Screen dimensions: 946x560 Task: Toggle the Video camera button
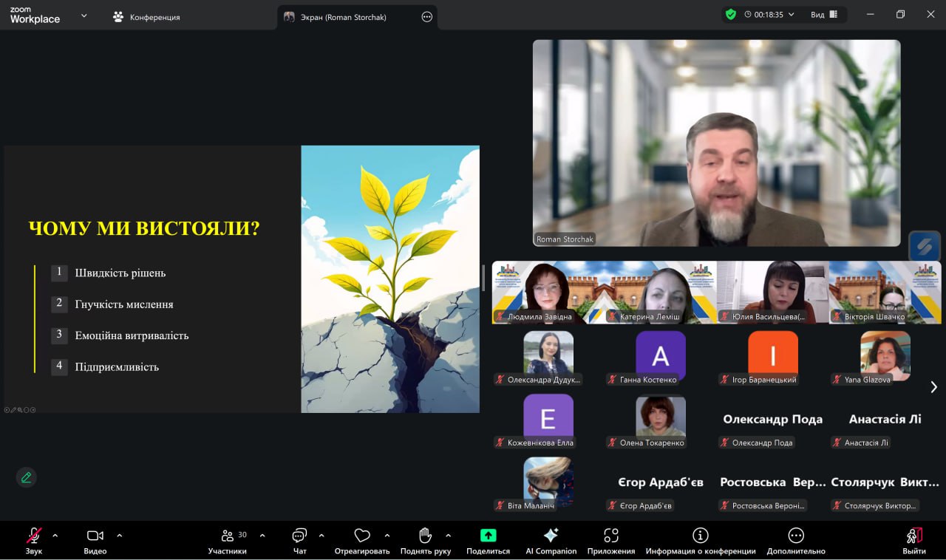[95, 540]
